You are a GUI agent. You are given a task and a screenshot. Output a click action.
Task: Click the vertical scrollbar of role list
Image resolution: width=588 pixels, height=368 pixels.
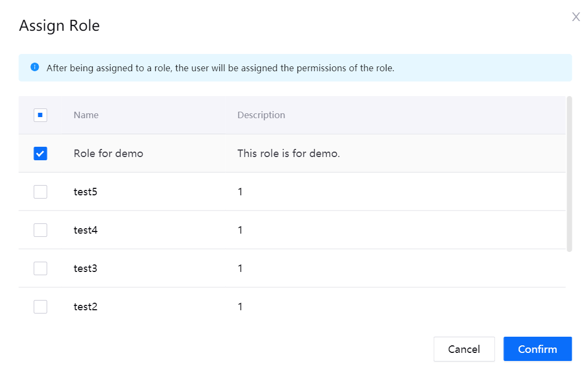point(569,174)
